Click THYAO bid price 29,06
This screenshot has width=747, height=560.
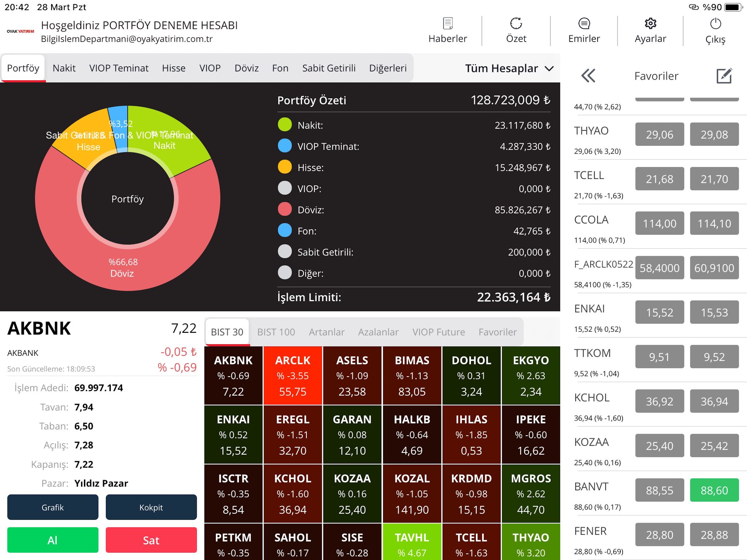660,135
